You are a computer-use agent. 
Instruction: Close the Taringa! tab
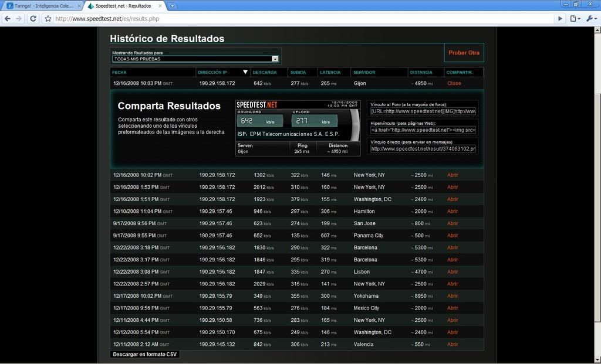(x=79, y=6)
